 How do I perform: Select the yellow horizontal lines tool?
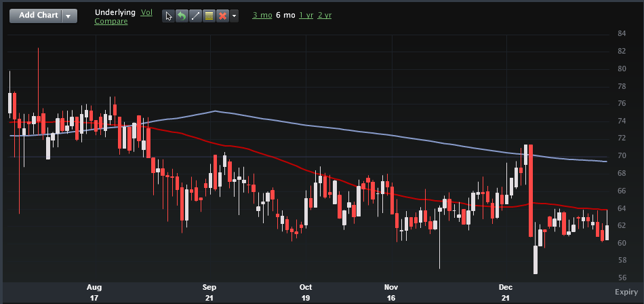pyautogui.click(x=209, y=16)
